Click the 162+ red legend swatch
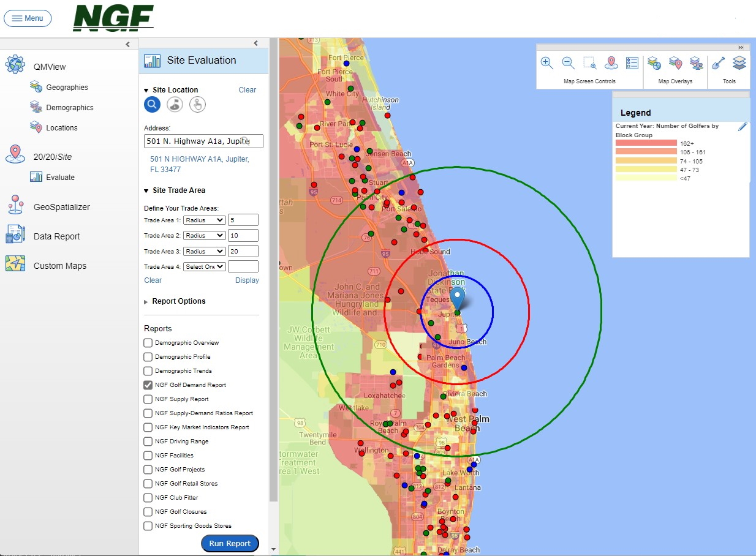Viewport: 756px width, 556px height. (x=646, y=143)
